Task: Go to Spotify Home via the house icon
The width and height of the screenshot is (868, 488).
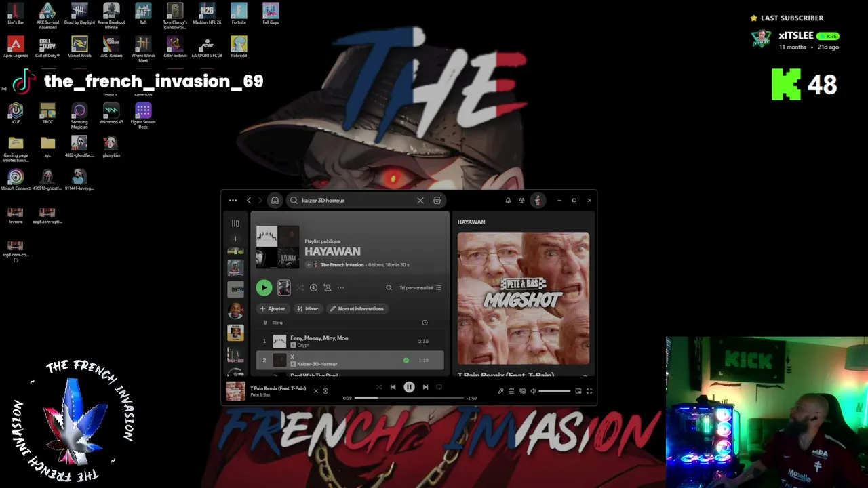Action: 275,201
